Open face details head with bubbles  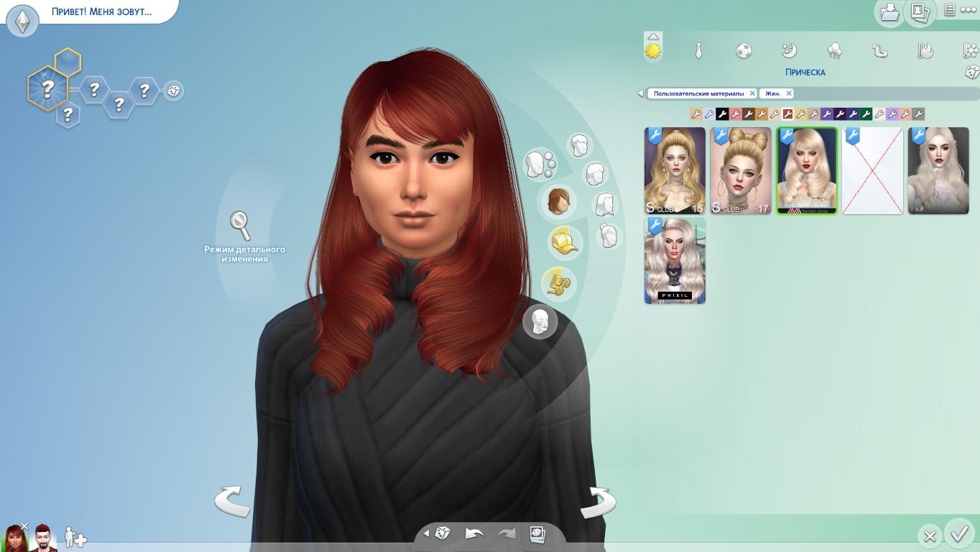point(539,165)
